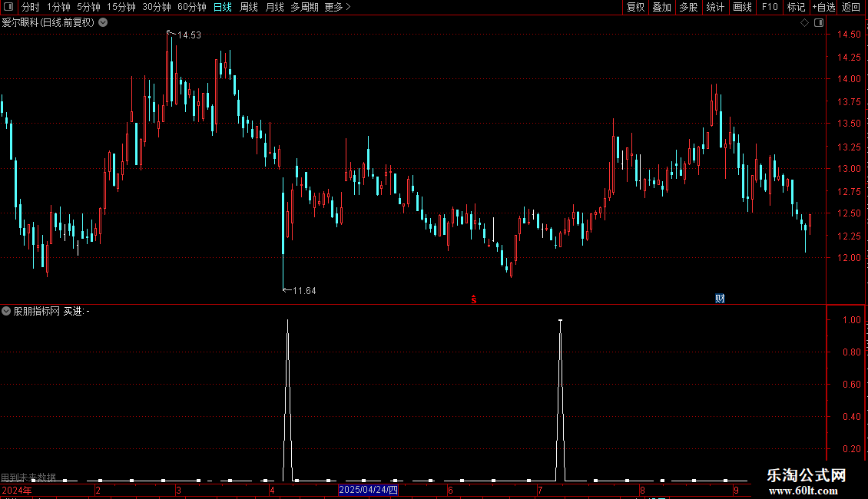
Task: Switch to 分时 intraday view
Action: click(31, 7)
